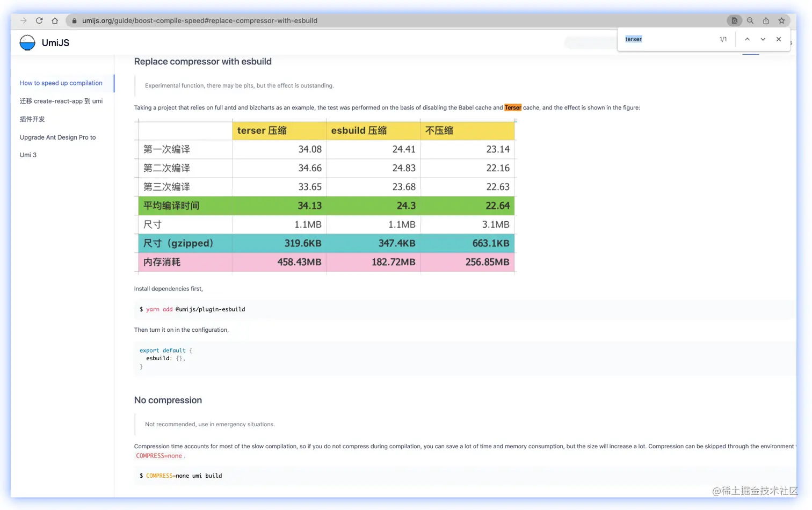Screen dimensions: 812x510
Task: Click the 'terser 压缩' column header
Action: click(279, 130)
